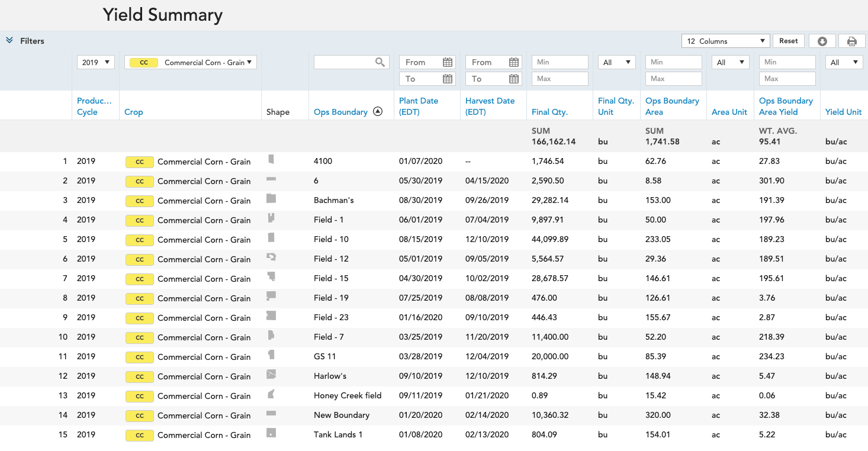
Task: Open Harvest Date From calendar icon
Action: (x=514, y=62)
